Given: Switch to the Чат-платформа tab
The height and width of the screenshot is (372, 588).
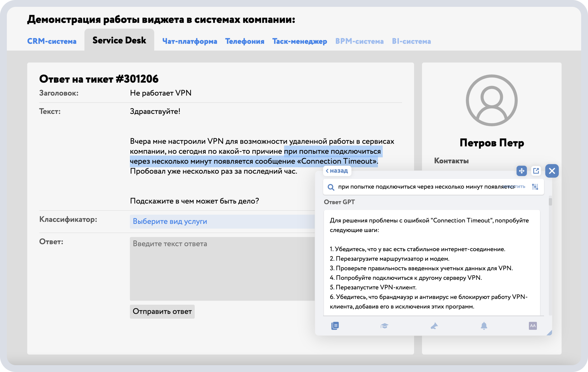Looking at the screenshot, I should (x=190, y=41).
